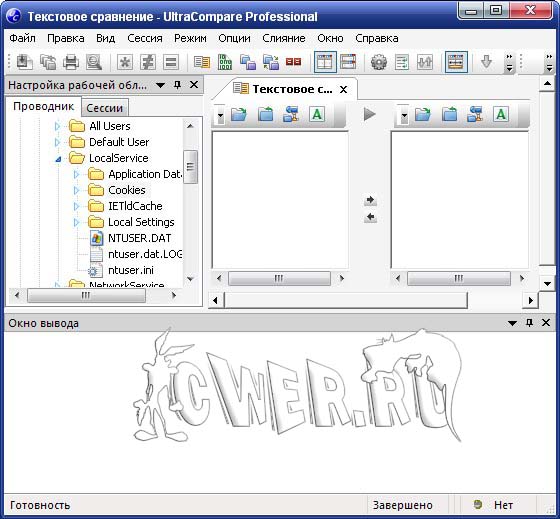Open Опции menu
560x519 pixels.
(x=234, y=38)
